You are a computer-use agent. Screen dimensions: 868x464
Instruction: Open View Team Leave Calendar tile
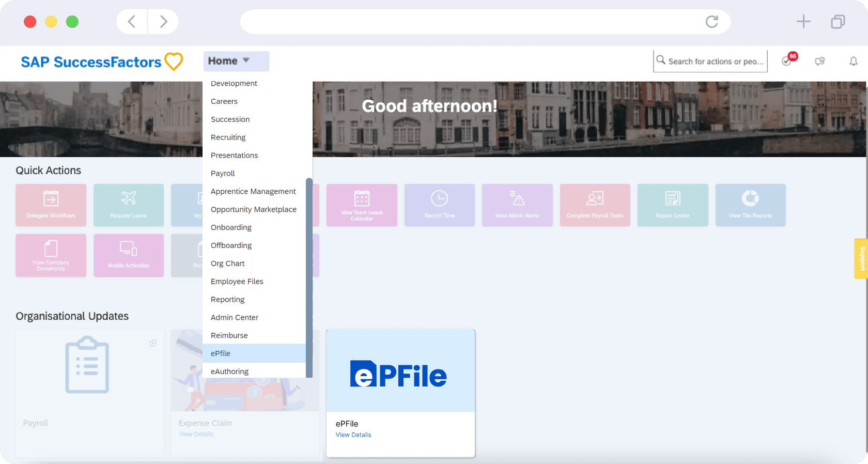[x=362, y=205]
